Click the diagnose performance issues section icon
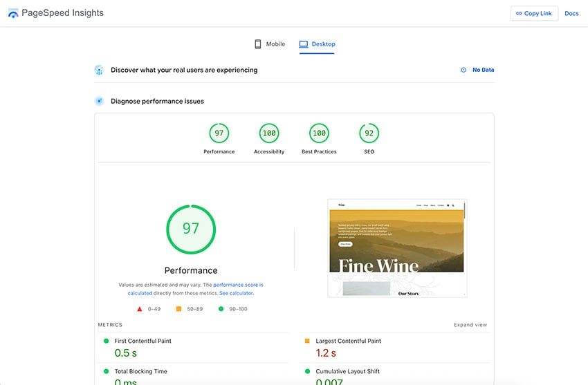The height and width of the screenshot is (385, 588). click(x=99, y=101)
